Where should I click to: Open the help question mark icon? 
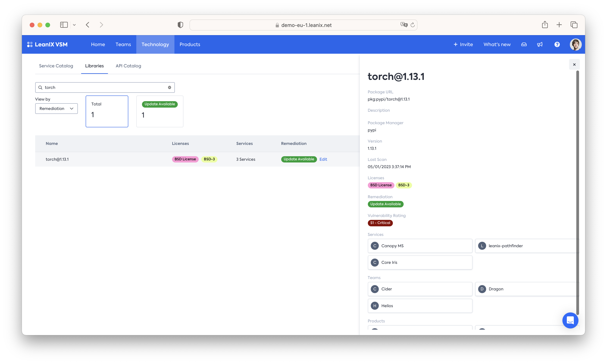tap(557, 44)
